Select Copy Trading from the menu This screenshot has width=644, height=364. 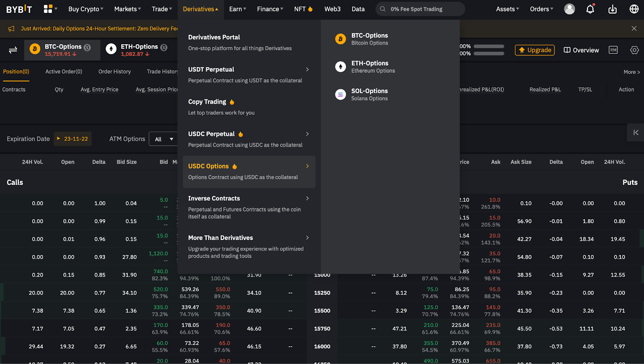(x=249, y=107)
